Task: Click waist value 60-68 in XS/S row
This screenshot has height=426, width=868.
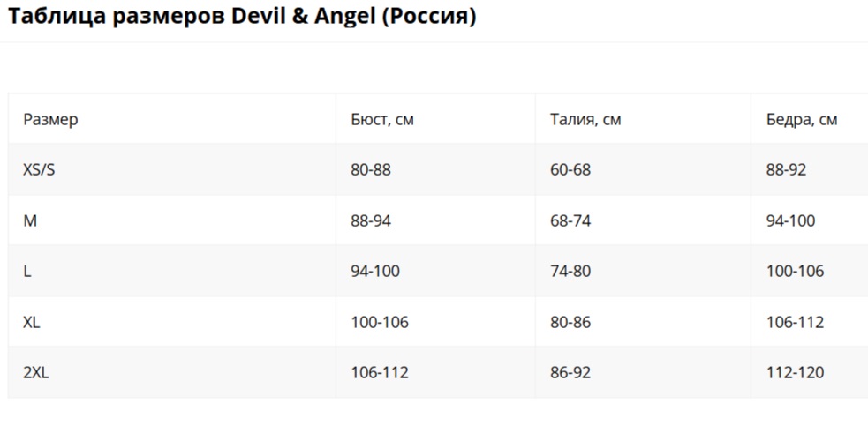Action: click(570, 169)
